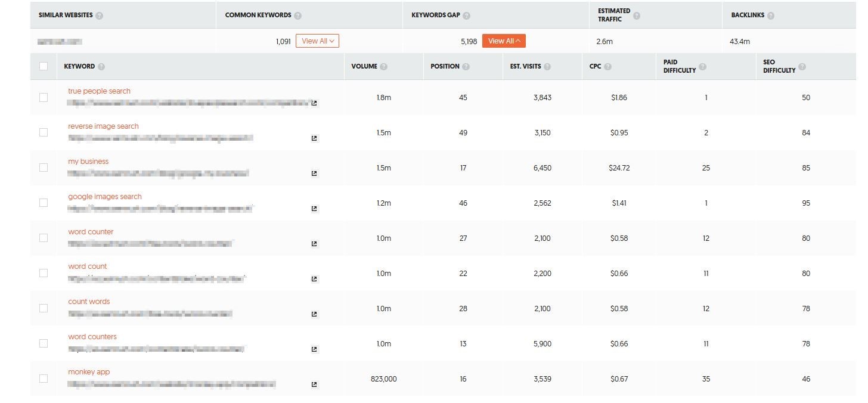Open external link for my business keyword
868x403 pixels.
(314, 173)
